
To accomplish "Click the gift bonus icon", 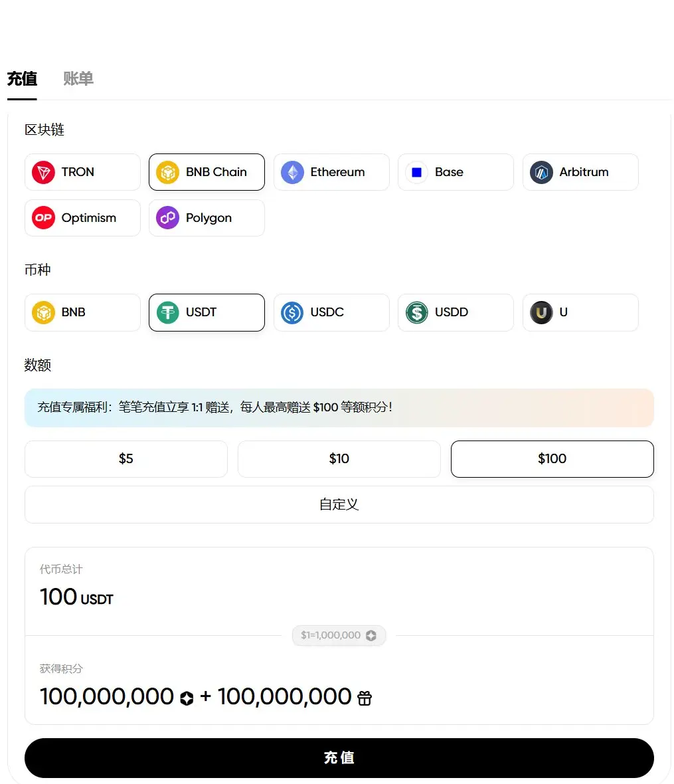I will 365,698.
